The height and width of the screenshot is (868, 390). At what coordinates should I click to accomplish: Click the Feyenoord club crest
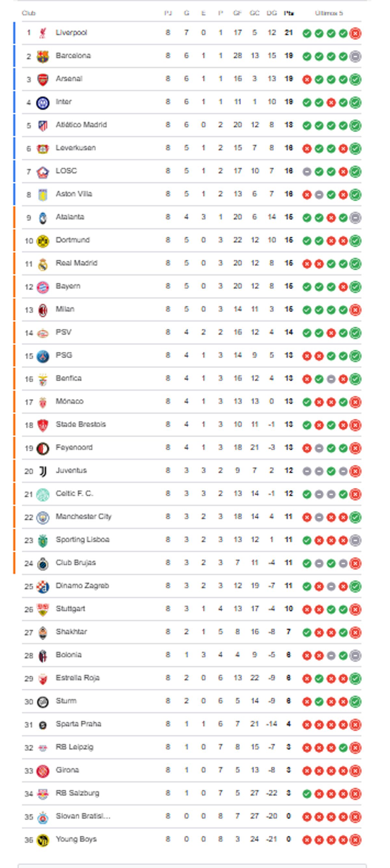[43, 448]
